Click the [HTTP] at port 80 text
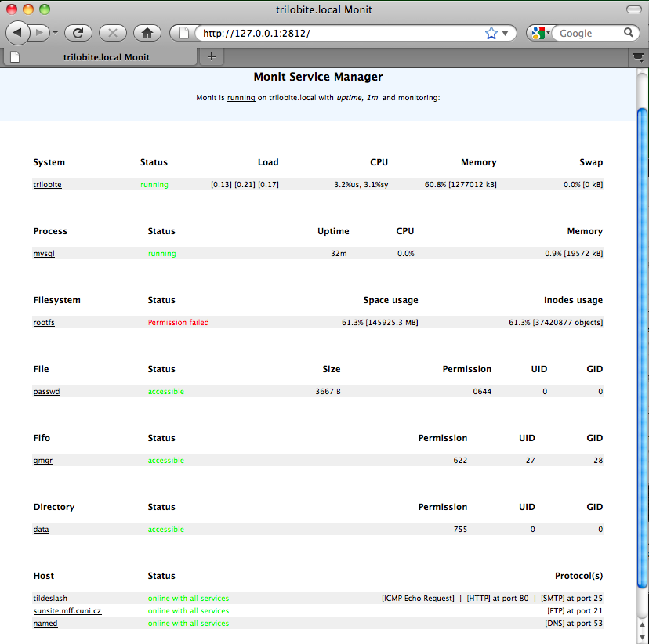This screenshot has width=649, height=644. tap(498, 598)
